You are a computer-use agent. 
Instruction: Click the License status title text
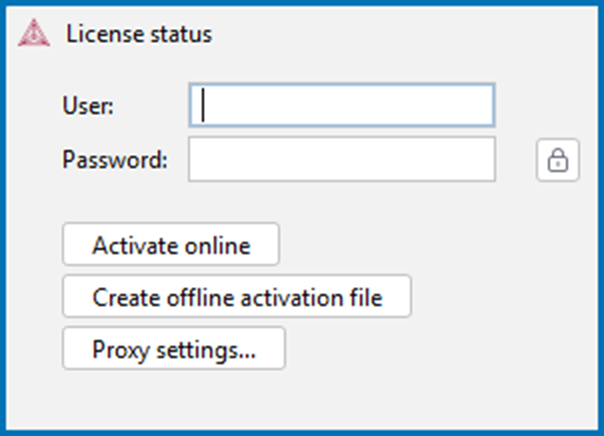pyautogui.click(x=139, y=34)
